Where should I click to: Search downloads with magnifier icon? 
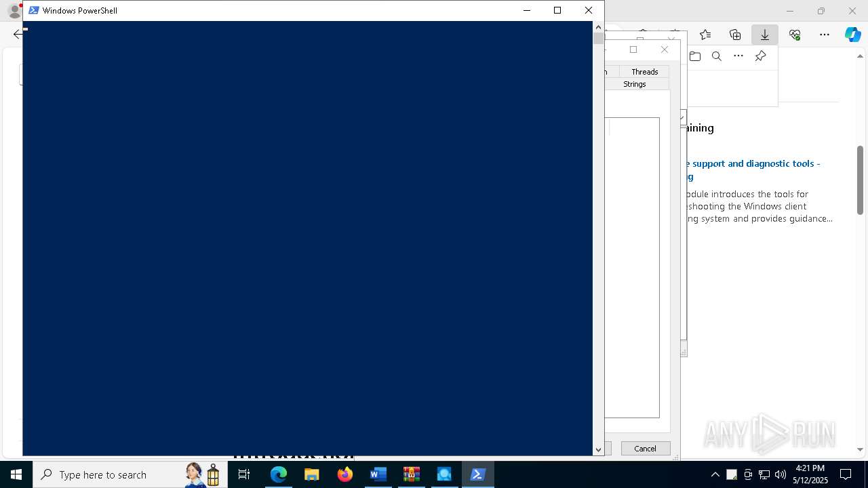click(717, 56)
